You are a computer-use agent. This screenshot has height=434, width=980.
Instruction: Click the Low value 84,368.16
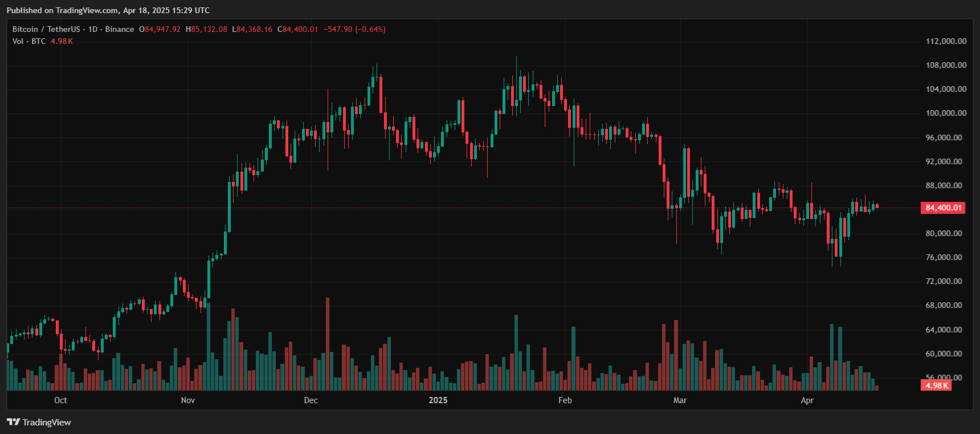254,29
